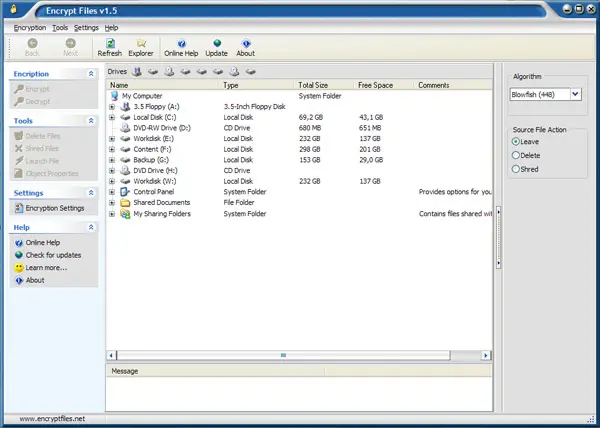Click Check for updates in Help panel
Image resolution: width=600 pixels, height=428 pixels.
pos(53,255)
